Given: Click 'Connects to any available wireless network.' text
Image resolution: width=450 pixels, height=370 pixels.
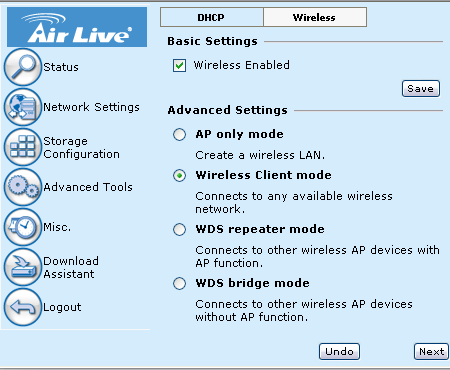Looking at the screenshot, I should [294, 202].
